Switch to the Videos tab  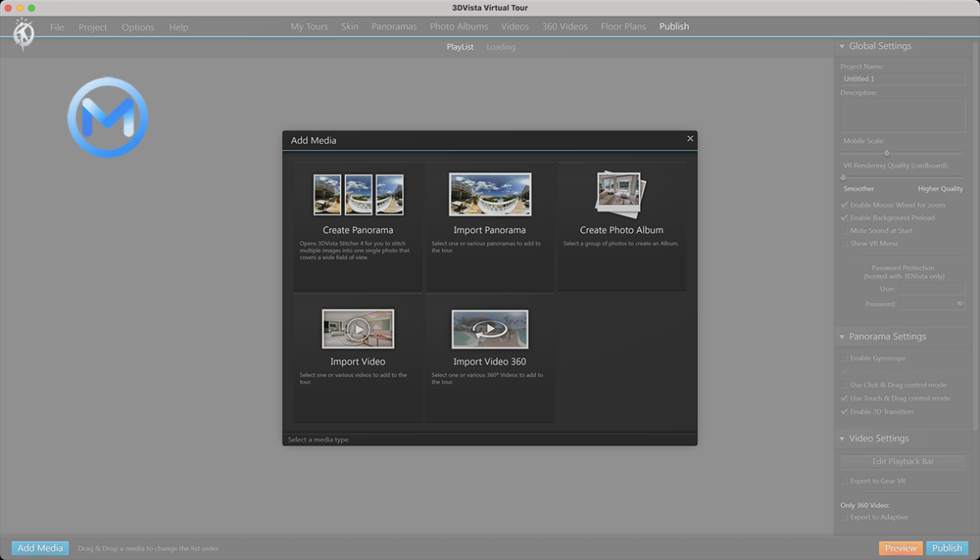pos(515,26)
